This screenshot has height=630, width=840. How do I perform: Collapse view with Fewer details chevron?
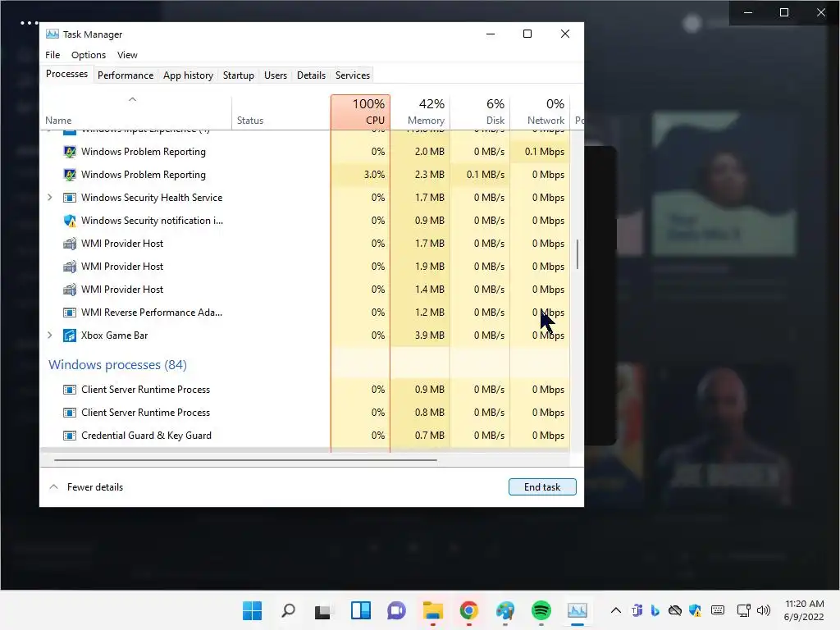coord(53,487)
